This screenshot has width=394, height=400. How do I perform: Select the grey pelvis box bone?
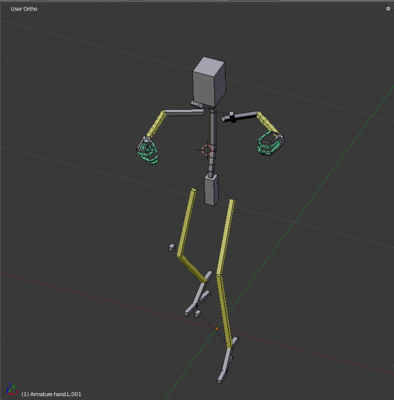pyautogui.click(x=211, y=189)
